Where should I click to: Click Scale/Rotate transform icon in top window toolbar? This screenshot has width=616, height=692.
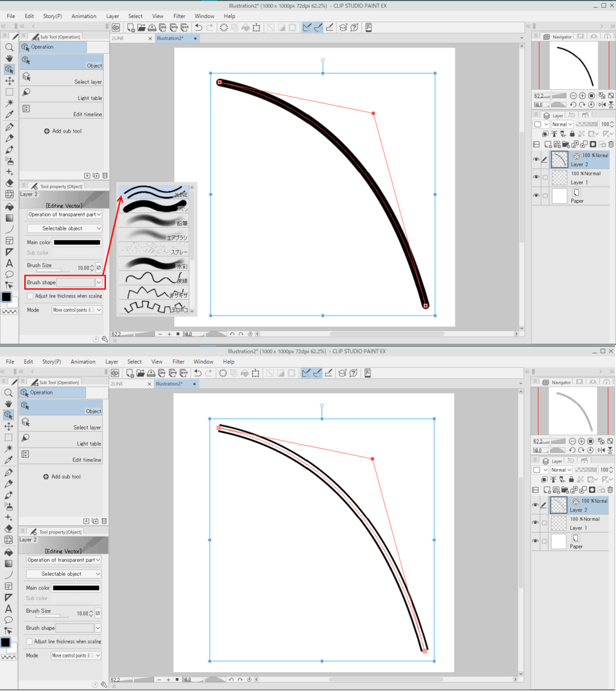(256, 28)
